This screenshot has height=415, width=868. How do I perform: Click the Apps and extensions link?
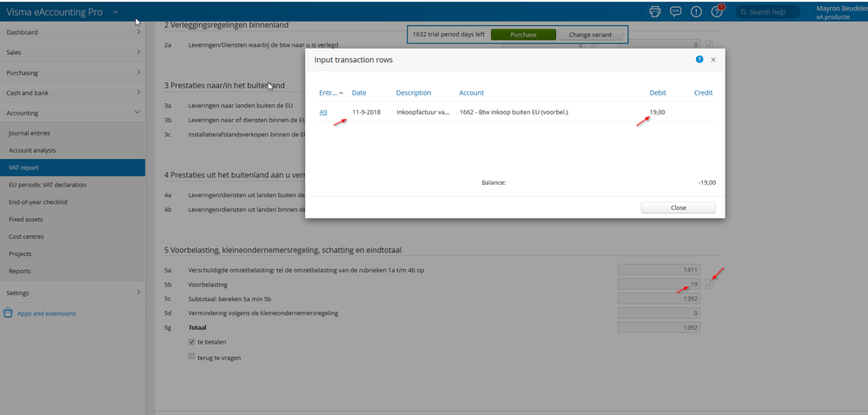47,313
